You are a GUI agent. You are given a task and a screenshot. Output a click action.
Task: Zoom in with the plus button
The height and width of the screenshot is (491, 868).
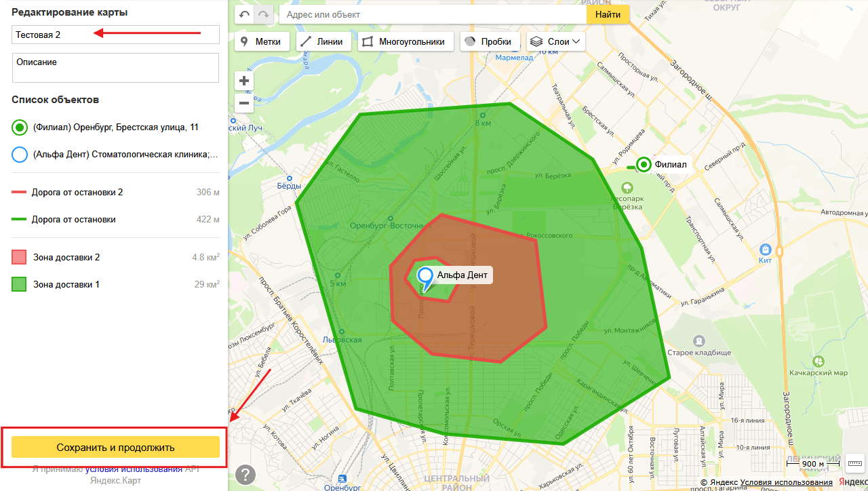pyautogui.click(x=244, y=81)
